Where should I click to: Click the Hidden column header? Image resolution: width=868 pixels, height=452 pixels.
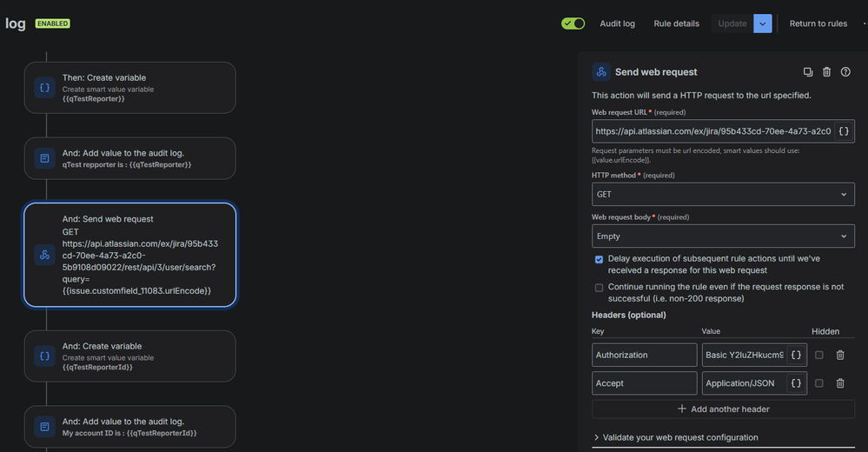pyautogui.click(x=825, y=331)
